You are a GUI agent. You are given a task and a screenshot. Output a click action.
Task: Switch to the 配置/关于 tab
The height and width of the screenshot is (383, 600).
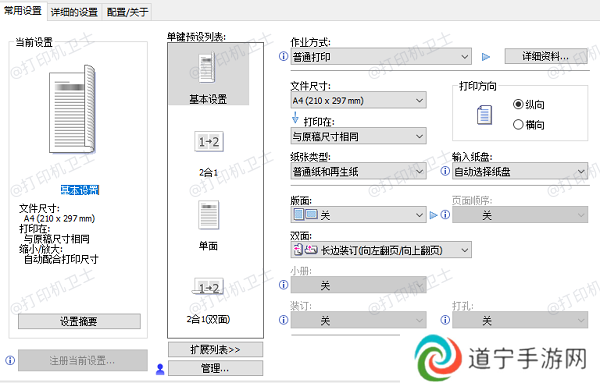(127, 12)
